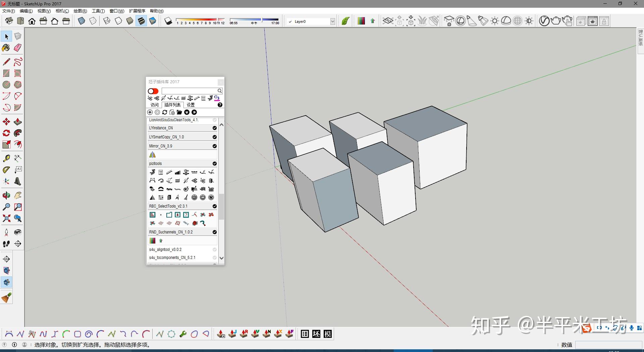Click the Mirror plugin icon
This screenshot has height=352, width=644.
(153, 155)
